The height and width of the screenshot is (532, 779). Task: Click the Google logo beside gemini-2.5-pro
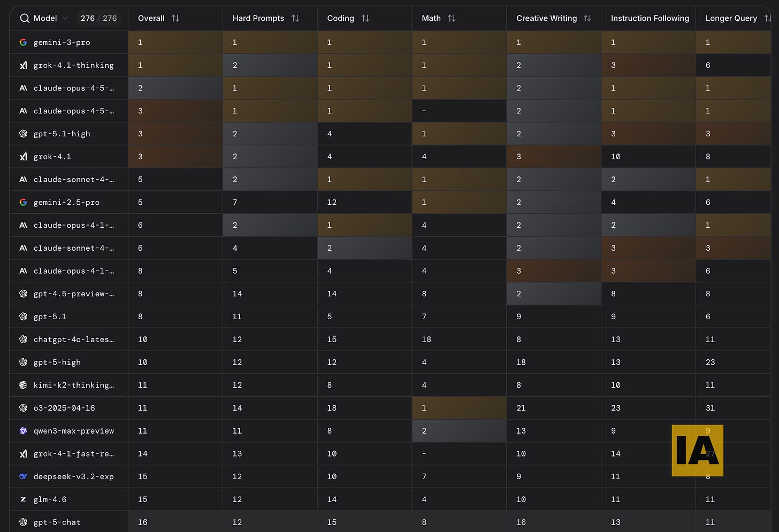click(x=23, y=202)
